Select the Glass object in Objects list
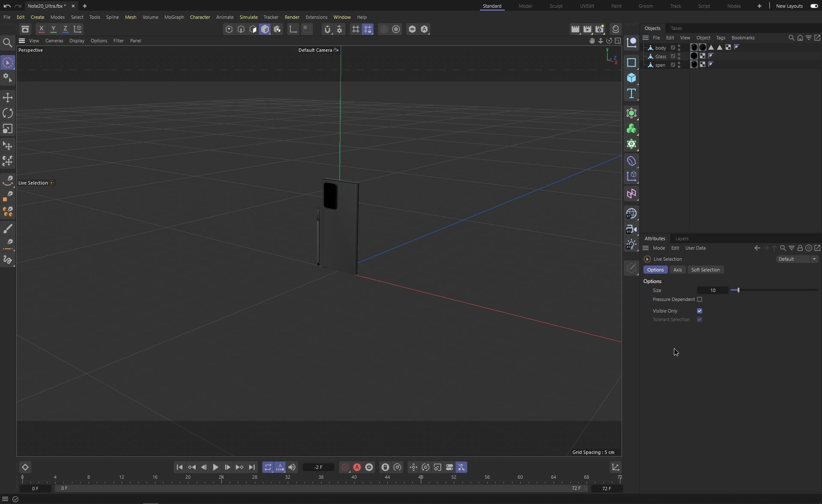822x504 pixels. click(x=660, y=57)
